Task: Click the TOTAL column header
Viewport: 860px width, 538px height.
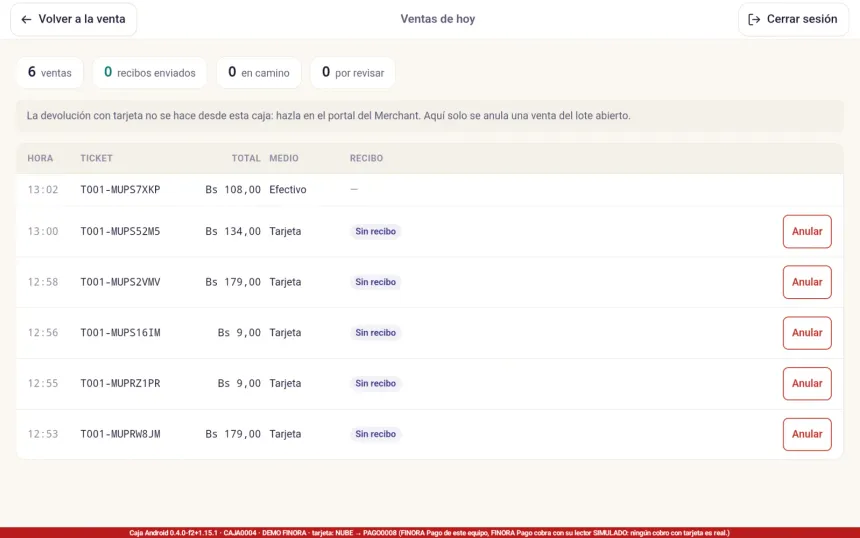Action: click(246, 158)
